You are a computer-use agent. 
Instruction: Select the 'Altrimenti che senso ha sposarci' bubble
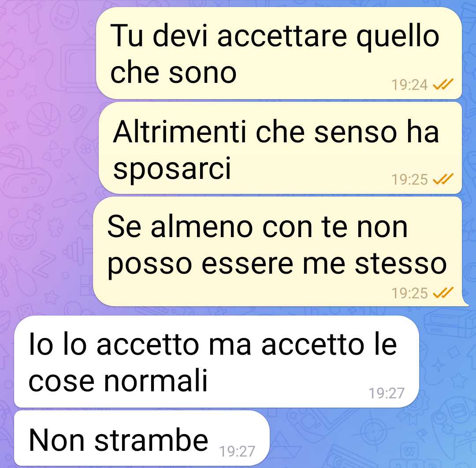pos(280,148)
